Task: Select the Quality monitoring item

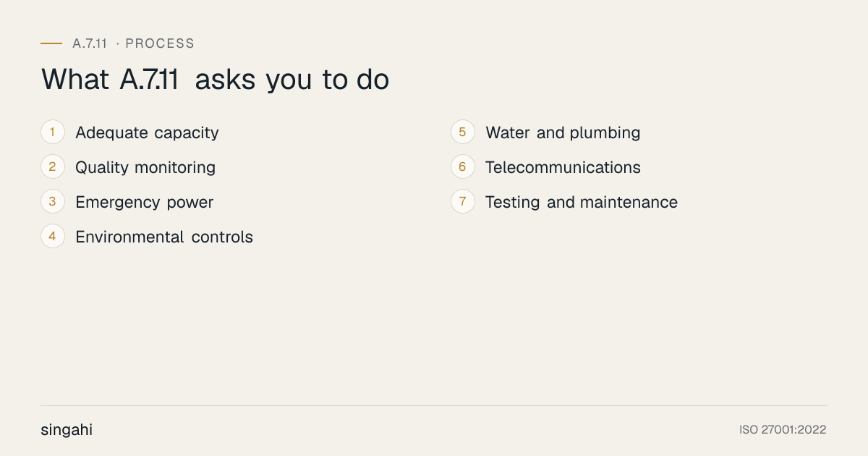Action: [x=145, y=168]
